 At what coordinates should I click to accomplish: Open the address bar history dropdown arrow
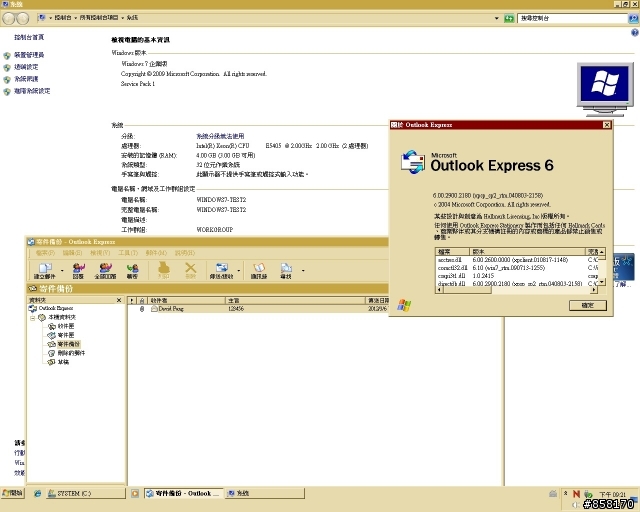(496, 18)
